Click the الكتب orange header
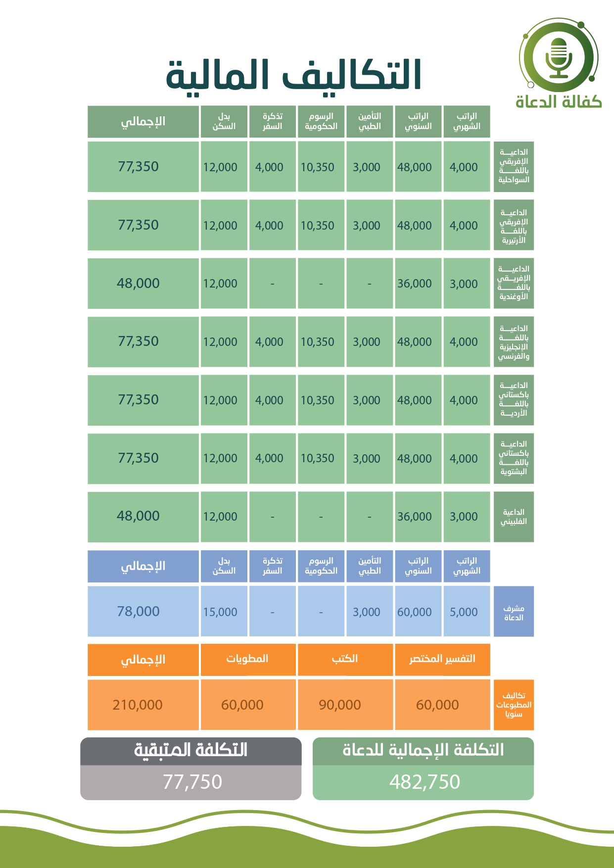 click(x=345, y=659)
